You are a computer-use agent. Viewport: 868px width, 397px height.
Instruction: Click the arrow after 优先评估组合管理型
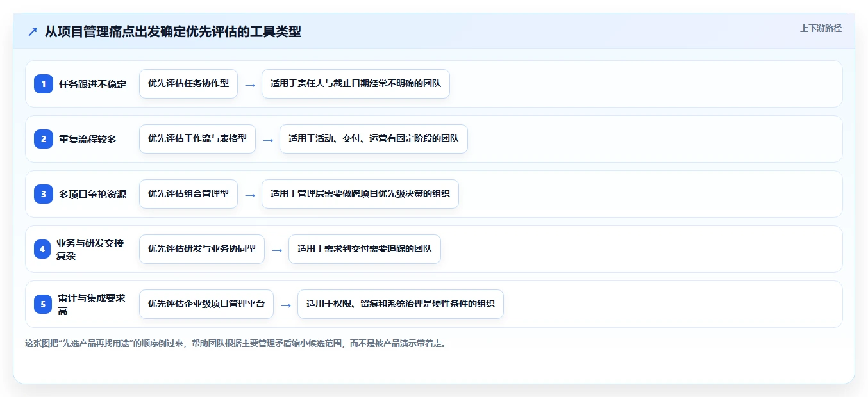[250, 195]
